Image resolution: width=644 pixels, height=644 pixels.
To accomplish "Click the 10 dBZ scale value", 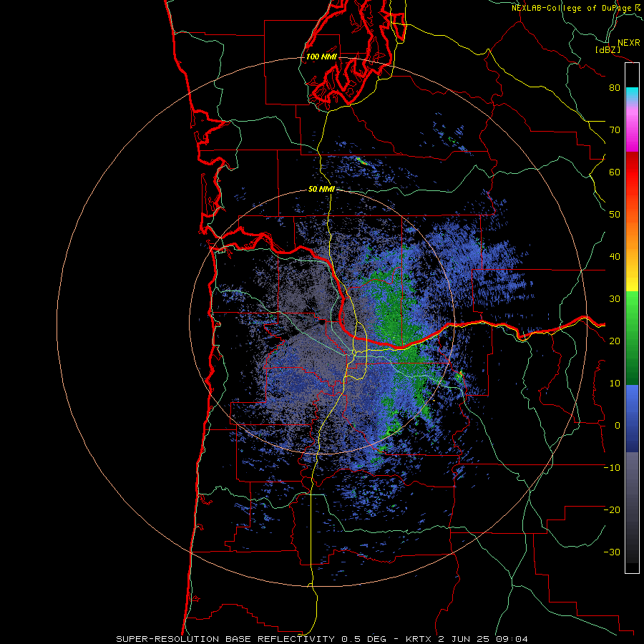I will coord(615,384).
